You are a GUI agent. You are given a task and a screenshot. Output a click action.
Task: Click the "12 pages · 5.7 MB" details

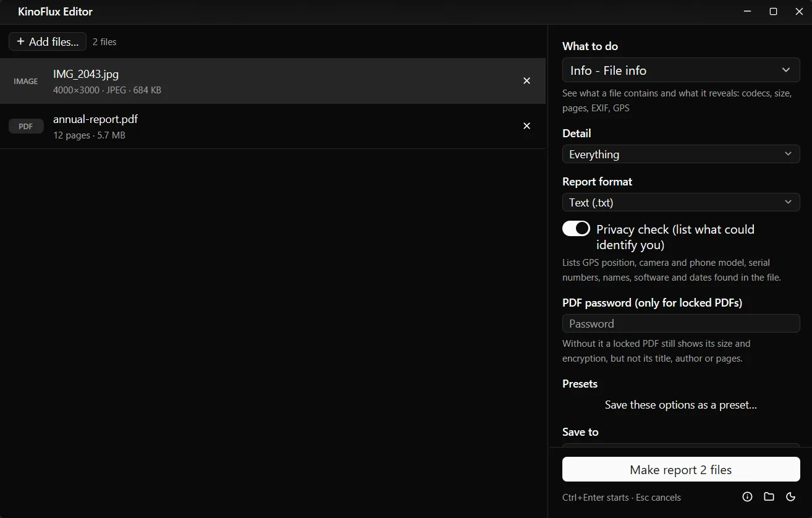click(89, 135)
